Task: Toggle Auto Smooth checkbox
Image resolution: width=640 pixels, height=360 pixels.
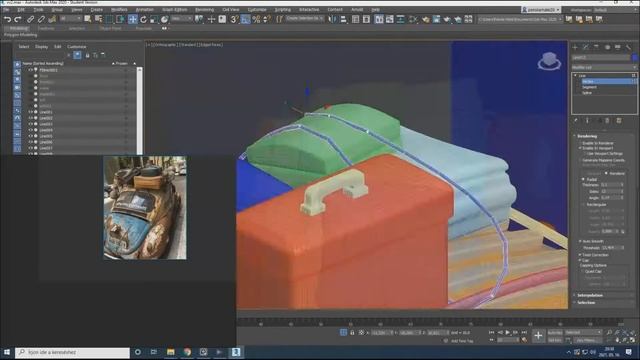Action: [580, 242]
